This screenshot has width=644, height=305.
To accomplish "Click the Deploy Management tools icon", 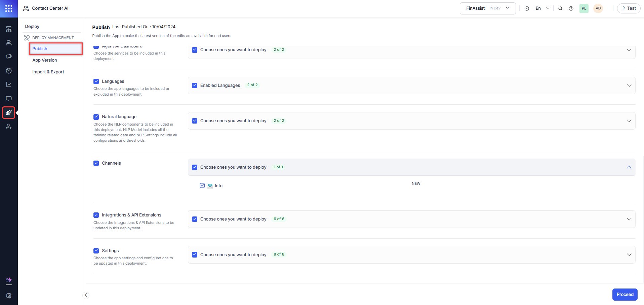I will click(x=27, y=38).
